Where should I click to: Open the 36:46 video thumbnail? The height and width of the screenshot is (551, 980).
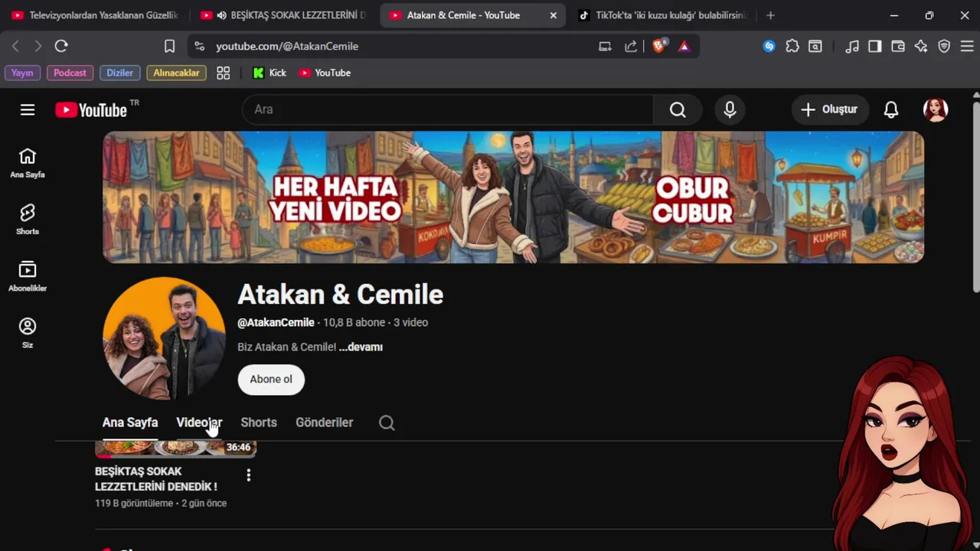coord(175,448)
